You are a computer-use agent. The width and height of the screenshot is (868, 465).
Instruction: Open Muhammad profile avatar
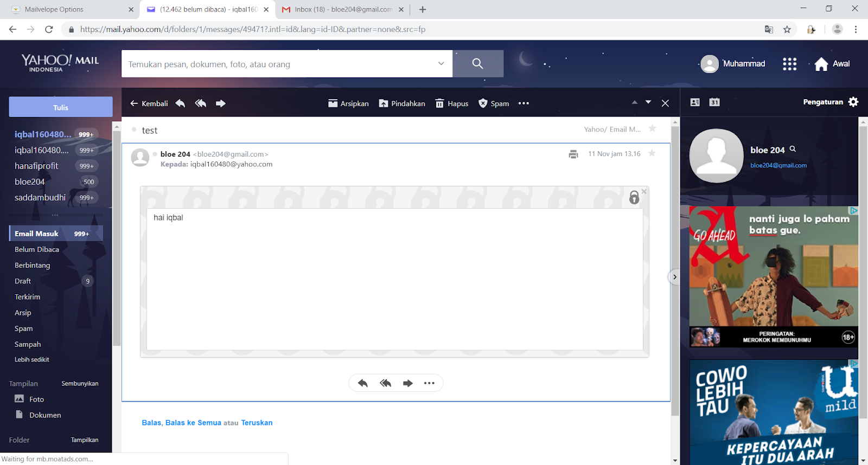point(710,64)
